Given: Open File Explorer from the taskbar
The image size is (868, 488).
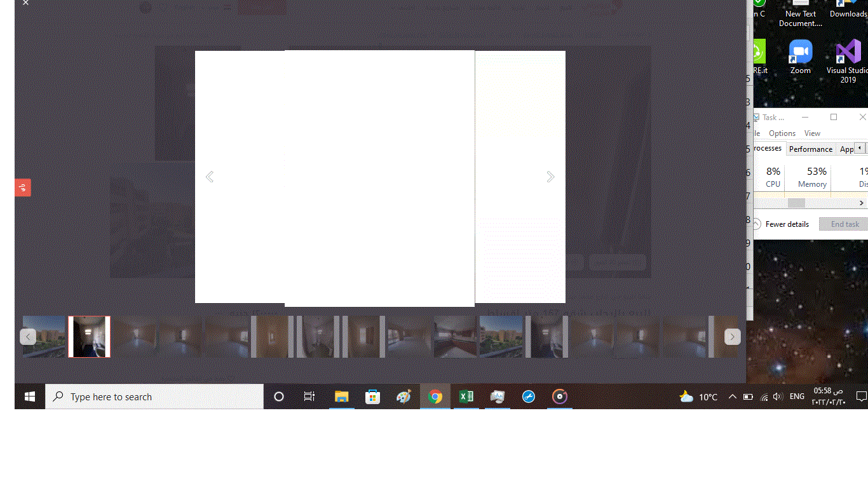Looking at the screenshot, I should coord(342,396).
